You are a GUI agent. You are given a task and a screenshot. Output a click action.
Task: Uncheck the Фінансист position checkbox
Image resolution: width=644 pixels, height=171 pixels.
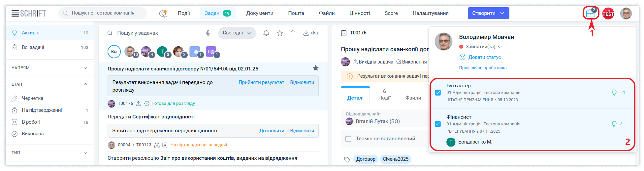coord(438,124)
